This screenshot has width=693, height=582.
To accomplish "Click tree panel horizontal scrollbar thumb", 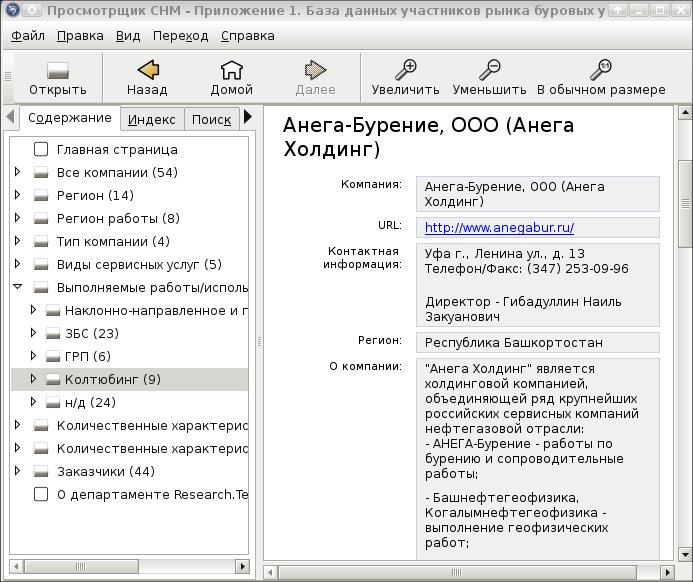I will [81, 567].
